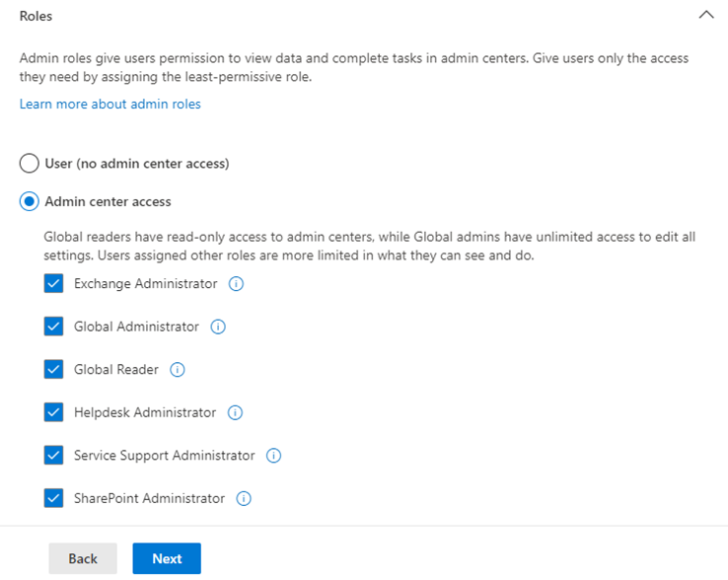Viewport: 728px width, 580px height.
Task: Click the SharePoint Administrator label text
Action: click(150, 498)
